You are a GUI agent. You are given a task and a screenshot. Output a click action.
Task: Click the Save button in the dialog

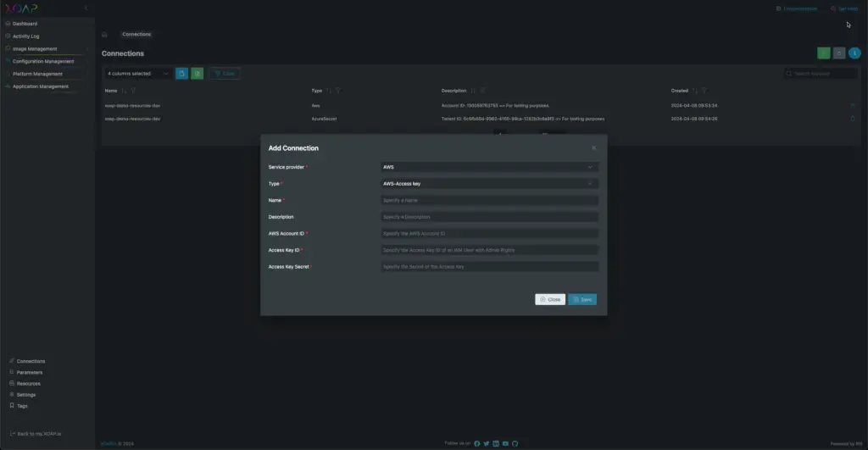tap(582, 299)
